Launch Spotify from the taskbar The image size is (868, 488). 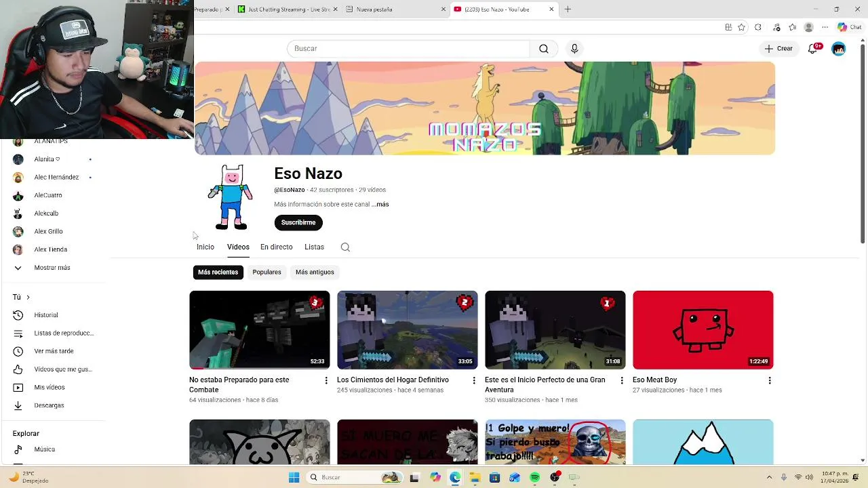coord(534,478)
